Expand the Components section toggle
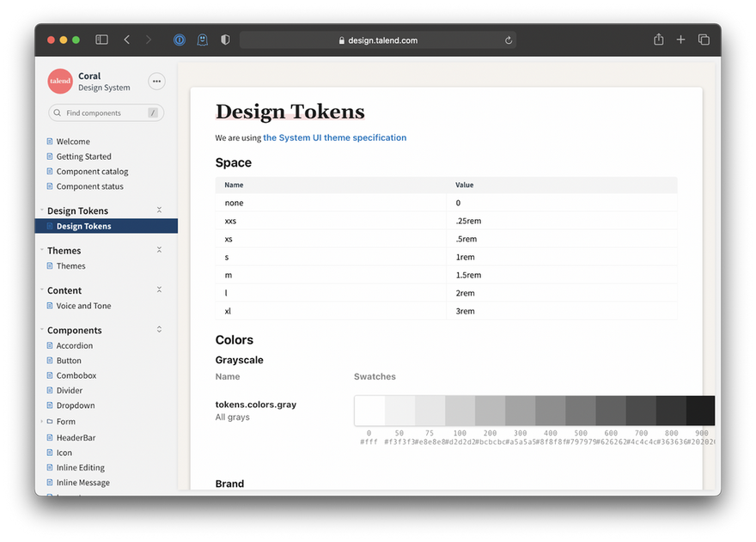756x542 pixels. pyautogui.click(x=159, y=329)
